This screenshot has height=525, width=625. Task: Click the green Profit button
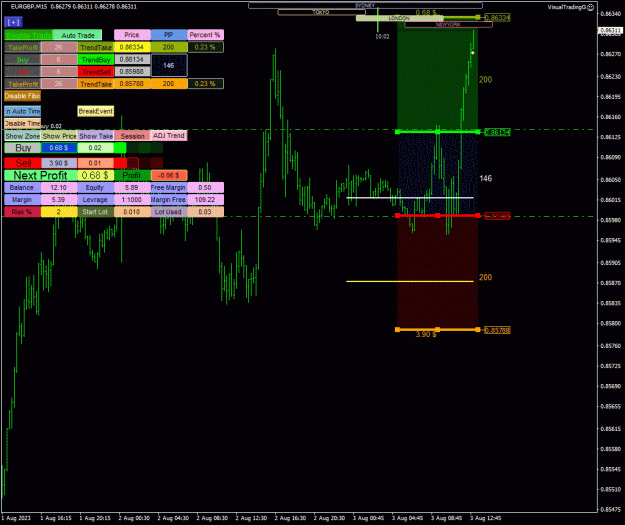[x=132, y=175]
